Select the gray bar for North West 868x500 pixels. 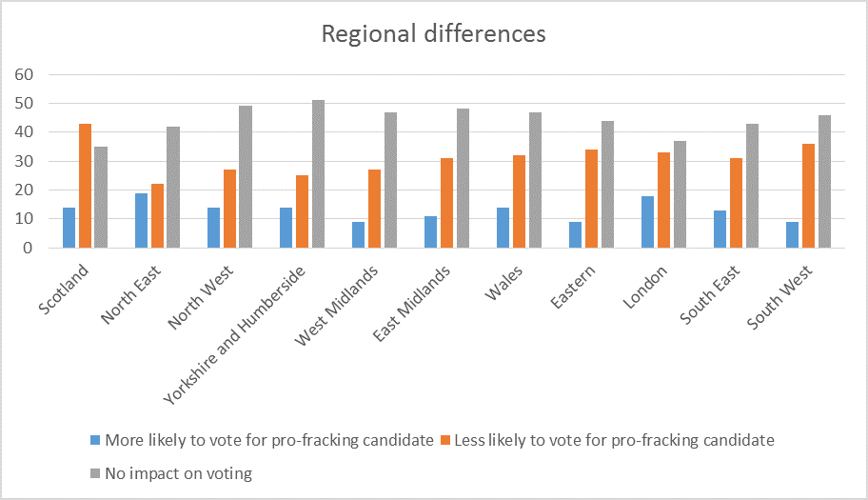click(x=246, y=177)
